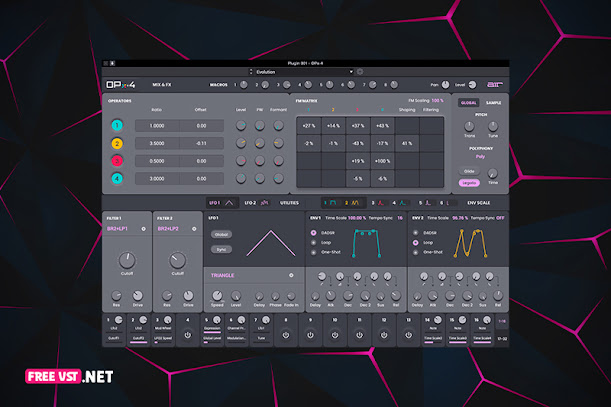The image size is (611, 407).
Task: Select operator 4 teal circle button
Action: (x=117, y=179)
